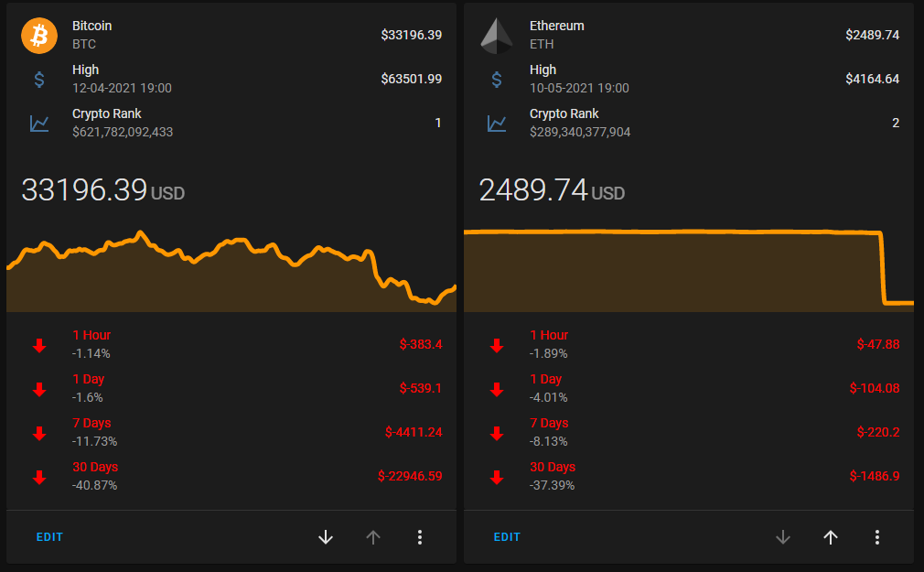Screen dimensions: 924x572
Task: Move the Bitcoin card up
Action: (373, 537)
